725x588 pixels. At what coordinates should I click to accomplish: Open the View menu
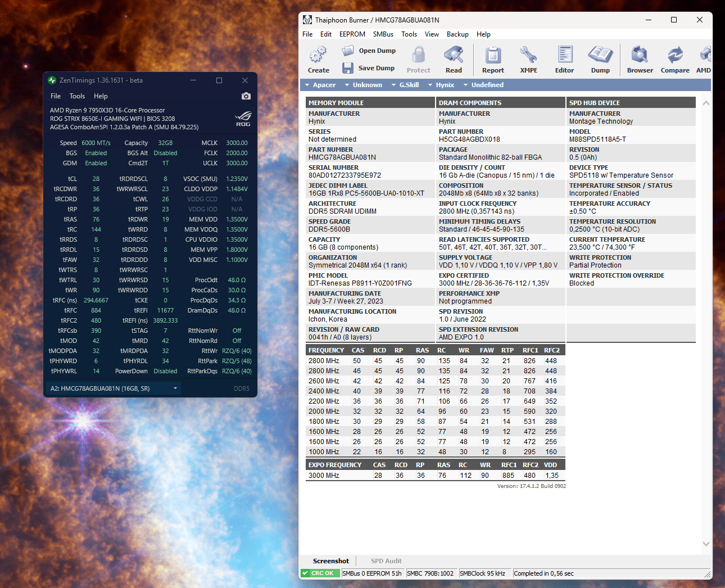[432, 34]
